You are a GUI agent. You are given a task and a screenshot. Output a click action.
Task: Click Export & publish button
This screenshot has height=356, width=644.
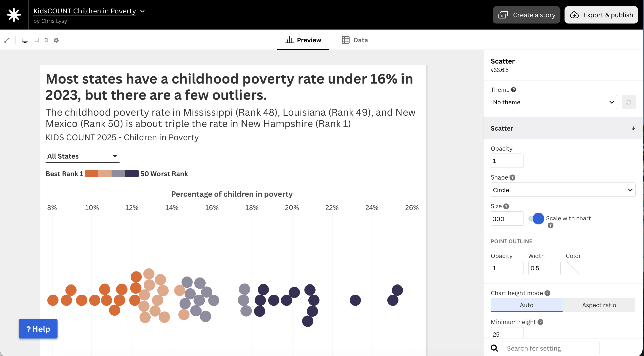[601, 15]
